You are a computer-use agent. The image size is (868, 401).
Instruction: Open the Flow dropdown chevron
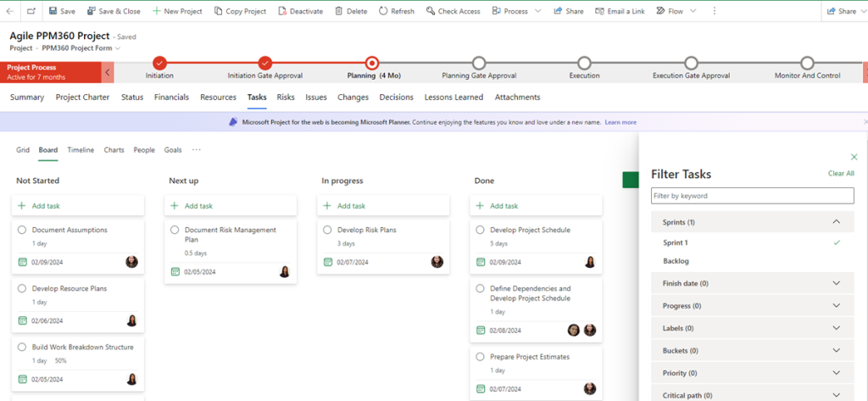click(x=693, y=11)
